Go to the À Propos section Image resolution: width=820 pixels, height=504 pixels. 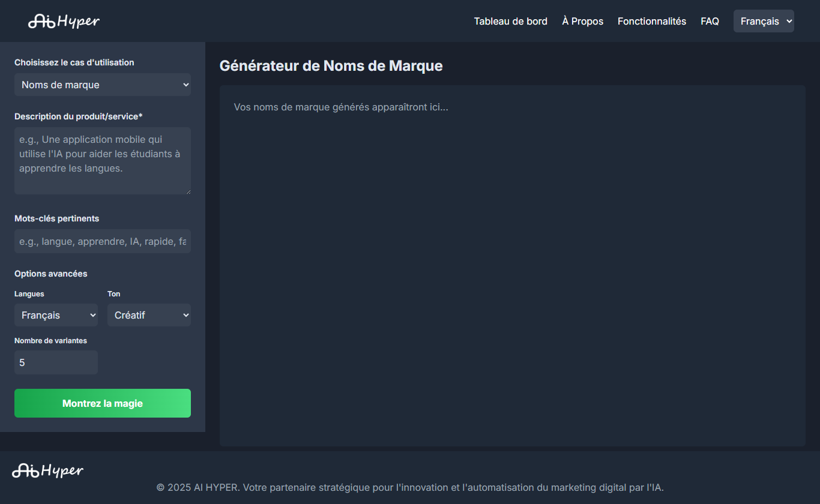[x=583, y=21]
